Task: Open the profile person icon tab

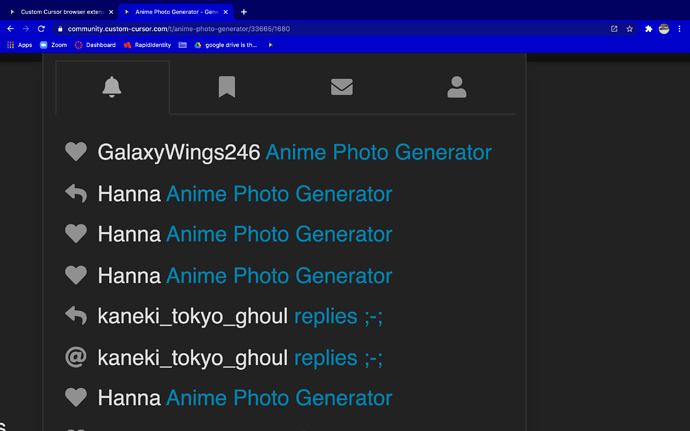Action: click(x=457, y=87)
